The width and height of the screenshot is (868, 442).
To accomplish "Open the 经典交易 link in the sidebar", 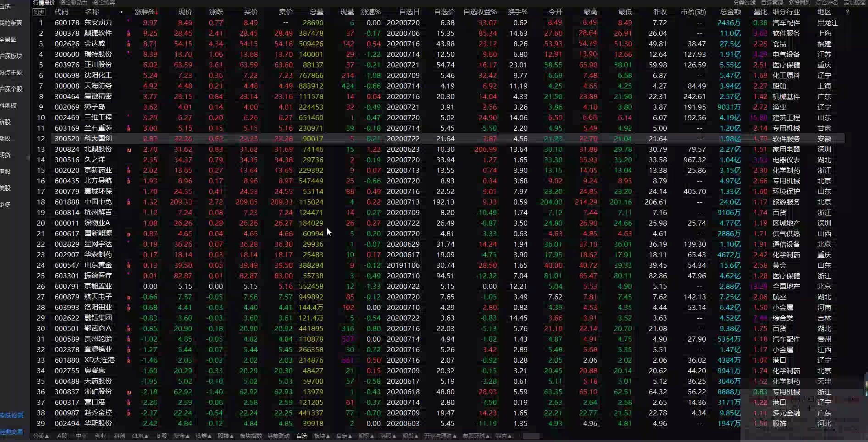I will coord(11,432).
